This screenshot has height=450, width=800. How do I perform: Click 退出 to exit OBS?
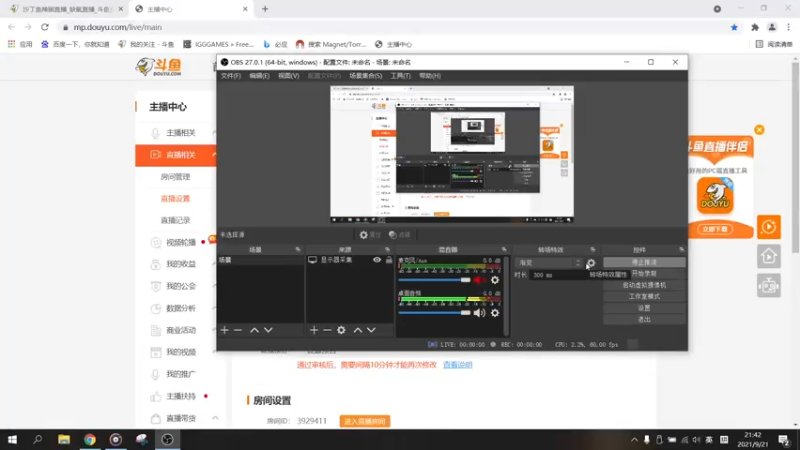(644, 319)
